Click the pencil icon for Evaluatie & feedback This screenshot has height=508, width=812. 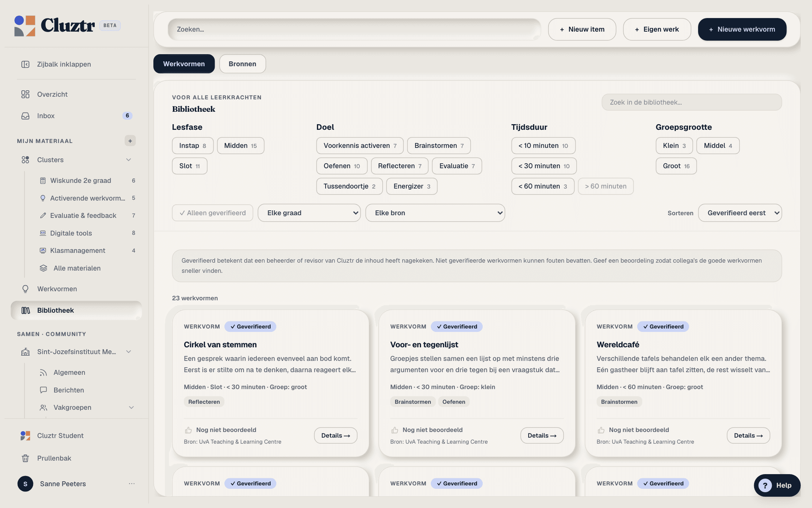tap(43, 216)
